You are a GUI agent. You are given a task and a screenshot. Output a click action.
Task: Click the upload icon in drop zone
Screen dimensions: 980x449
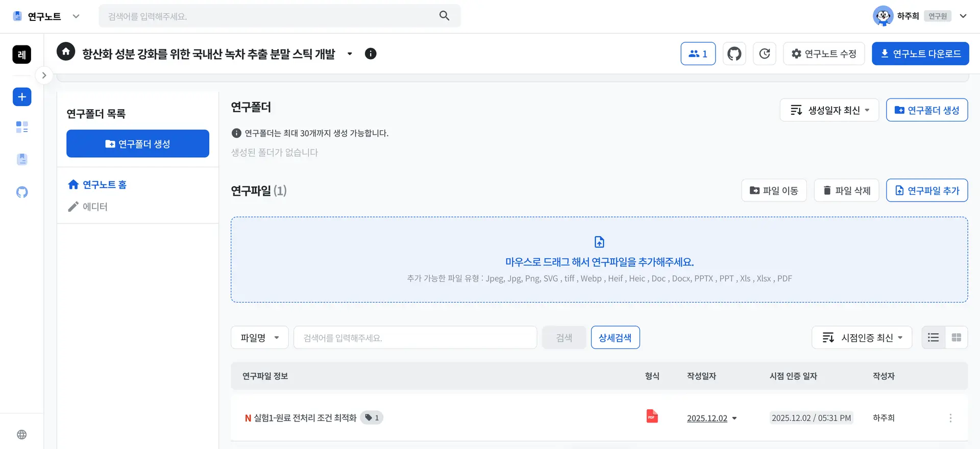(x=599, y=242)
